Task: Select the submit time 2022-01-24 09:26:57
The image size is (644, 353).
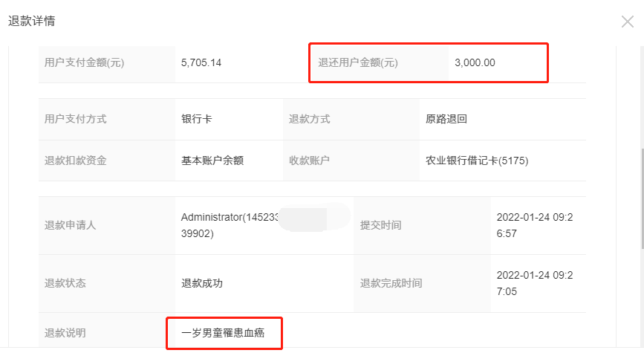Action: click(x=535, y=225)
